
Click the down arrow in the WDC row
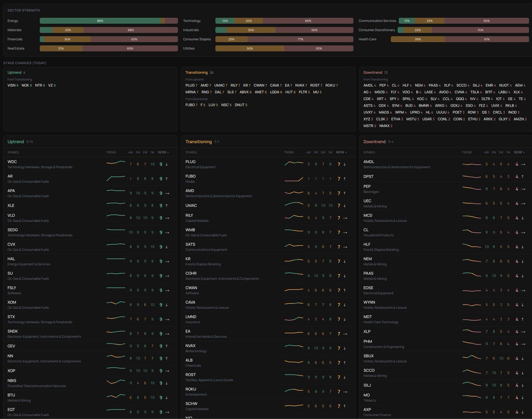167,164
